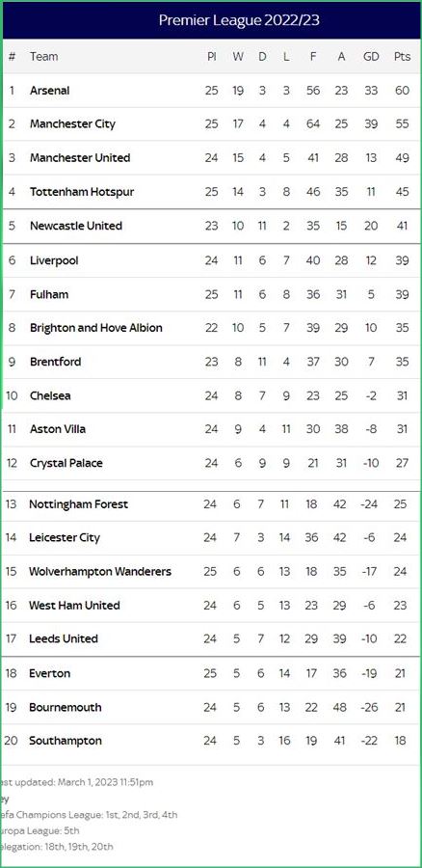422x868 pixels.
Task: Open Brighton and Hove Albion link
Action: click(x=96, y=328)
